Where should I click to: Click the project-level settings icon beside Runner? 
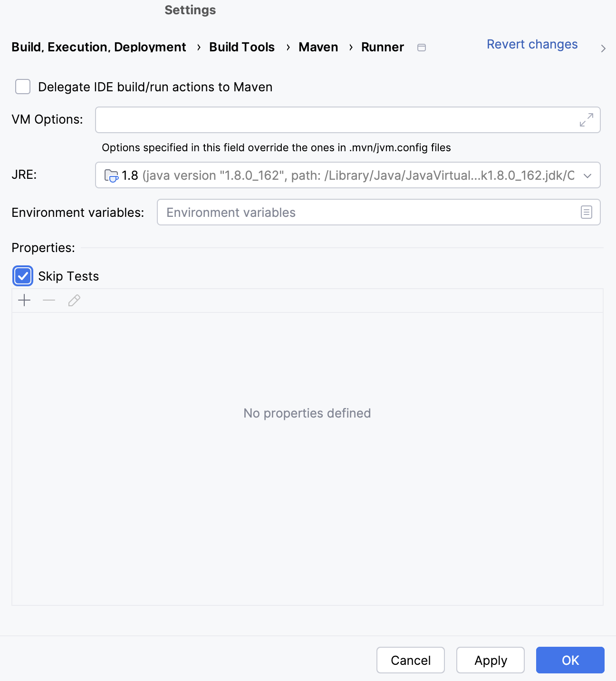click(422, 48)
